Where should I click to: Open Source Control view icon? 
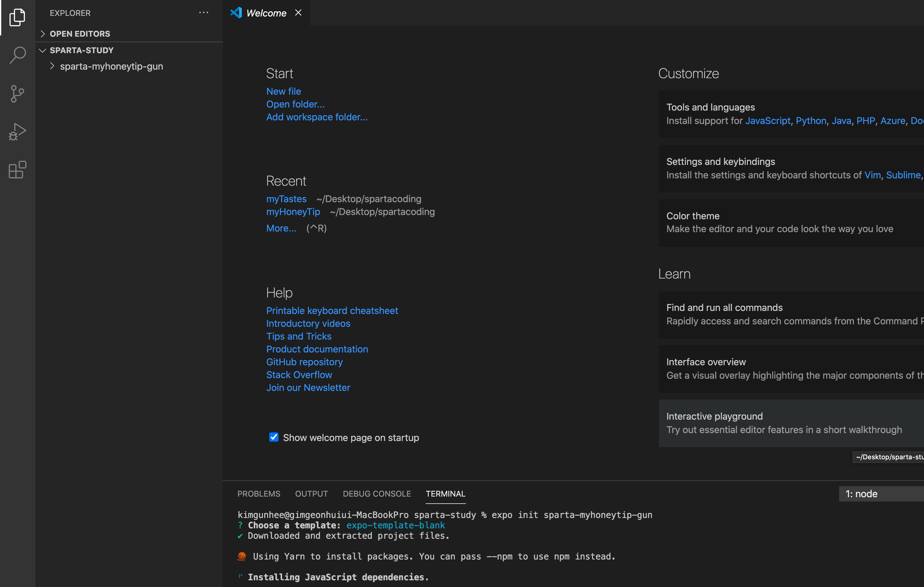click(17, 94)
